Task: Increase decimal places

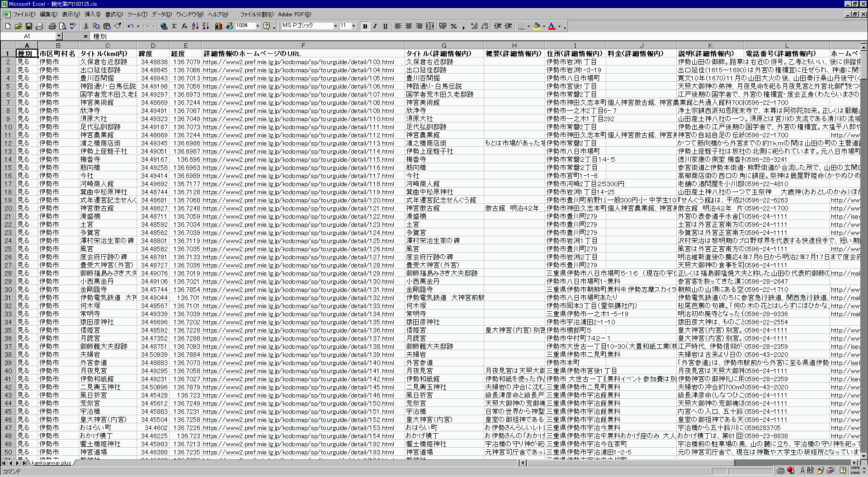Action: [x=474, y=26]
